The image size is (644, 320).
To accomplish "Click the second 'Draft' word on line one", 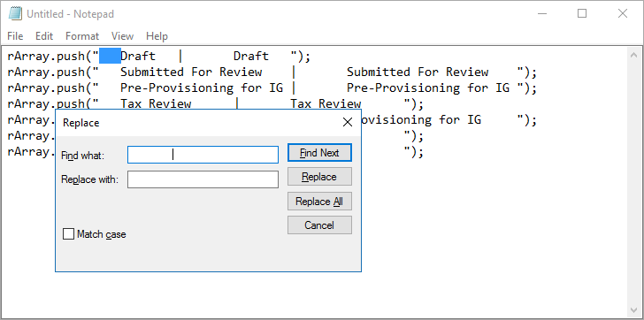I will (251, 56).
